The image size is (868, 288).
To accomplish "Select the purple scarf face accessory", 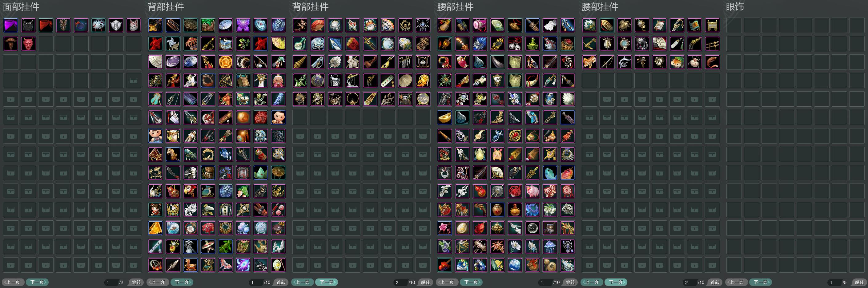I will pos(11,25).
